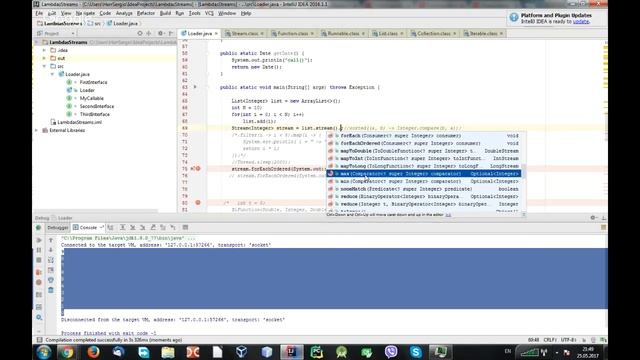Image resolution: width=640 pixels, height=360 pixels.
Task: Switch to the Function.class editor tab
Action: [292, 33]
